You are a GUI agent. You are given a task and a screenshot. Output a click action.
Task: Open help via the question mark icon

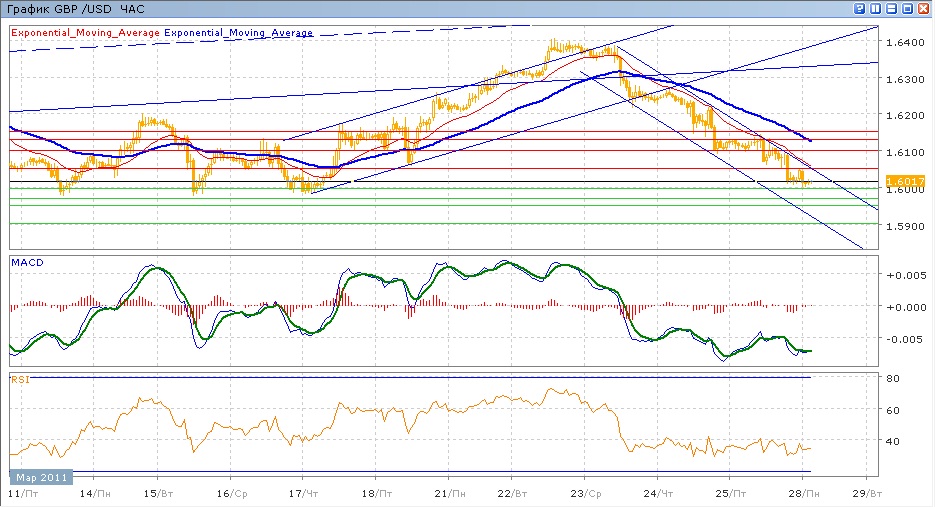tap(860, 9)
